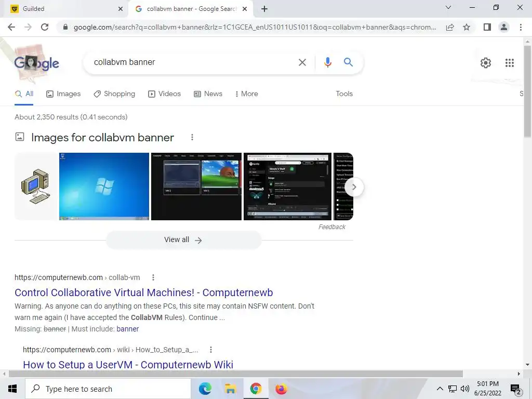Expand the More search categories menu
This screenshot has height=399, width=532.
point(246,94)
